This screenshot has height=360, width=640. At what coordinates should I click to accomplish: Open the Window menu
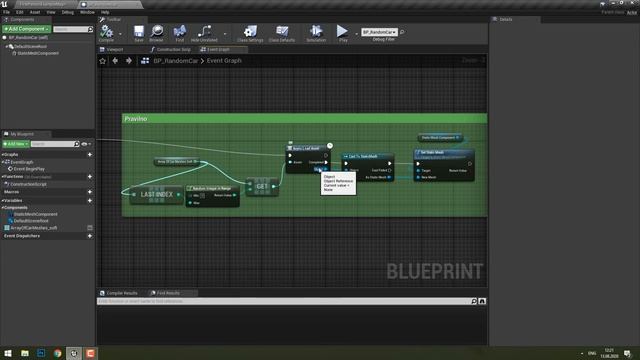[x=87, y=12]
